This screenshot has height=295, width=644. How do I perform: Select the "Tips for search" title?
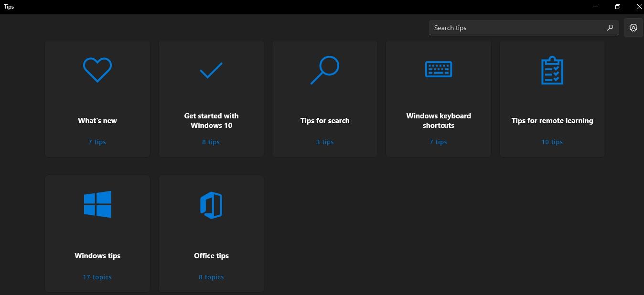(325, 121)
